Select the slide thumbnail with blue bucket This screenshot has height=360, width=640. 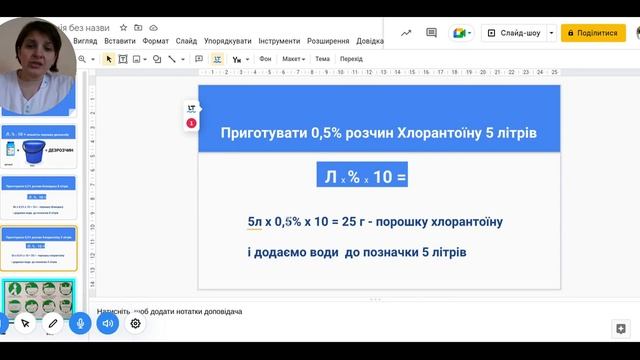pos(39,147)
